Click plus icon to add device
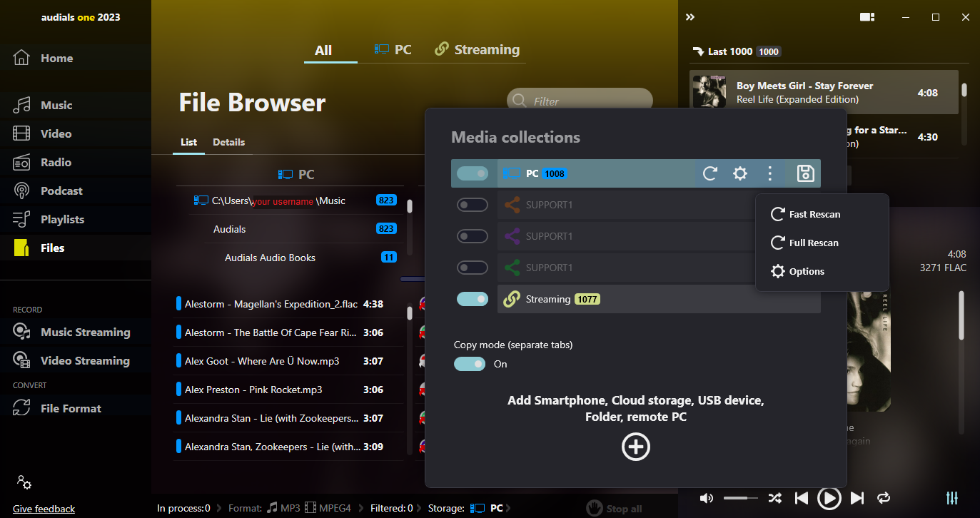 click(x=635, y=447)
